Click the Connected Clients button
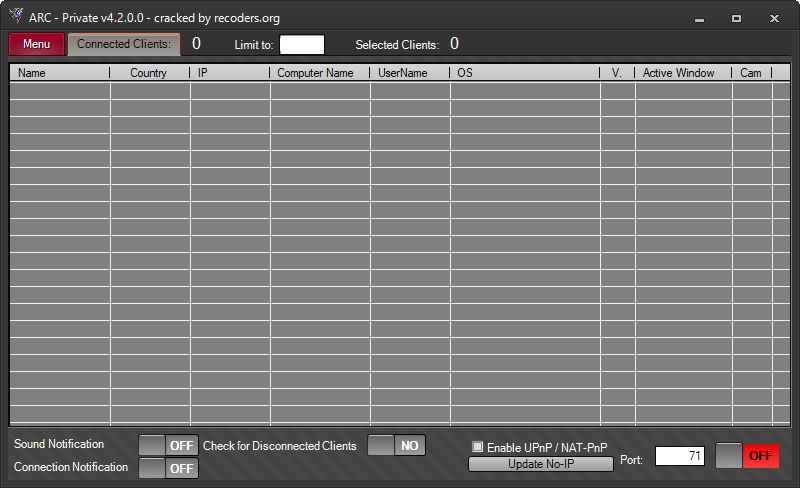Image resolution: width=800 pixels, height=488 pixels. click(124, 44)
